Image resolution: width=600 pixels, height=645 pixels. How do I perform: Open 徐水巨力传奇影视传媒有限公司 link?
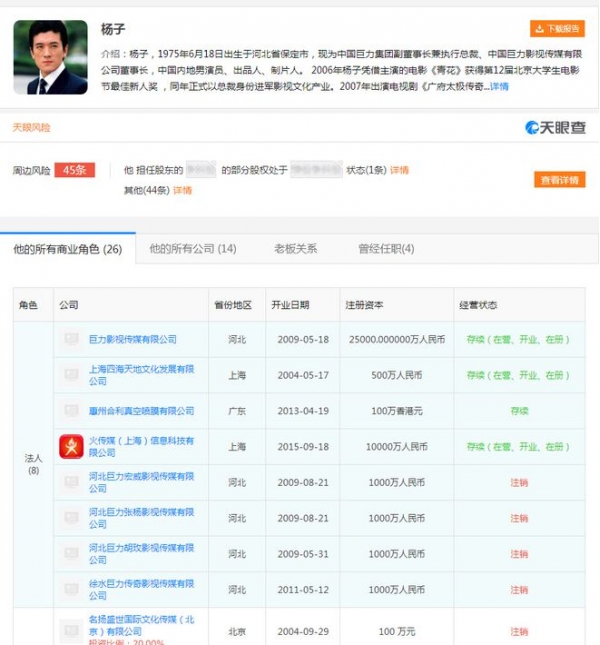pos(141,589)
